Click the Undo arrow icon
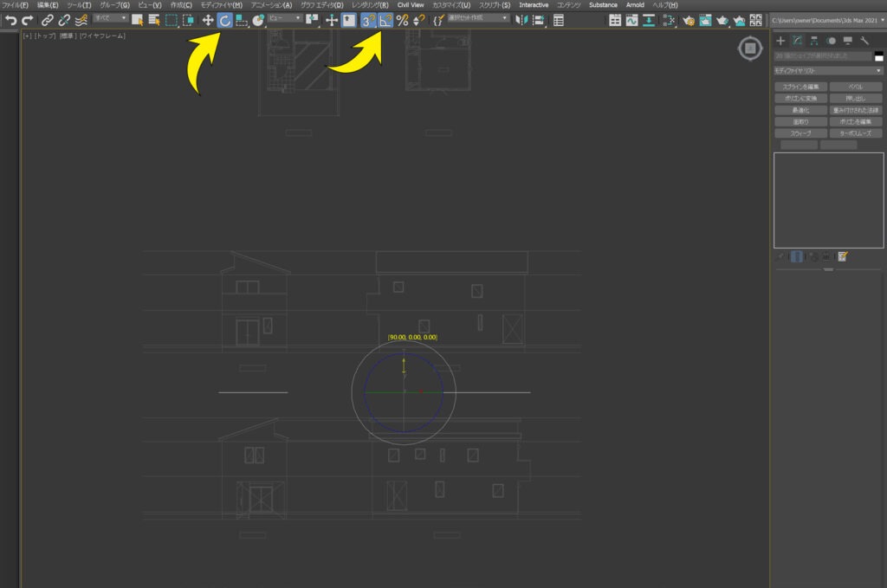Viewport: 887px width, 588px height. [x=10, y=21]
